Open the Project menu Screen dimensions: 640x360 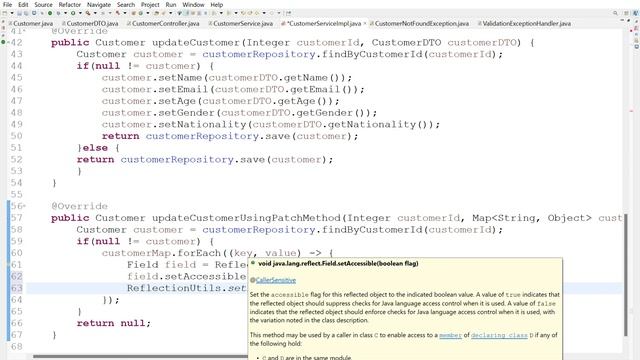coord(150,5)
